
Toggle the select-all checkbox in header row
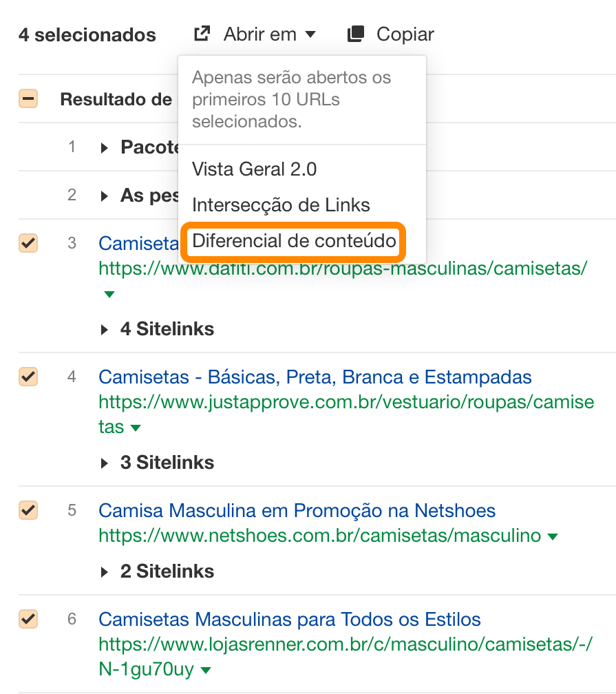coord(28,99)
